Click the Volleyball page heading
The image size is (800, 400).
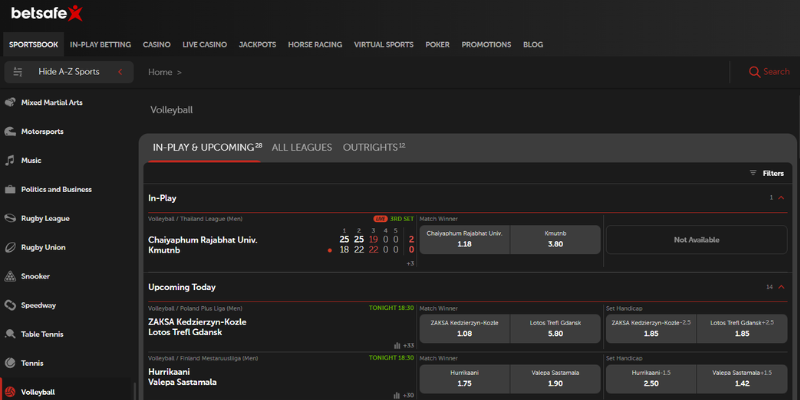[x=171, y=110]
